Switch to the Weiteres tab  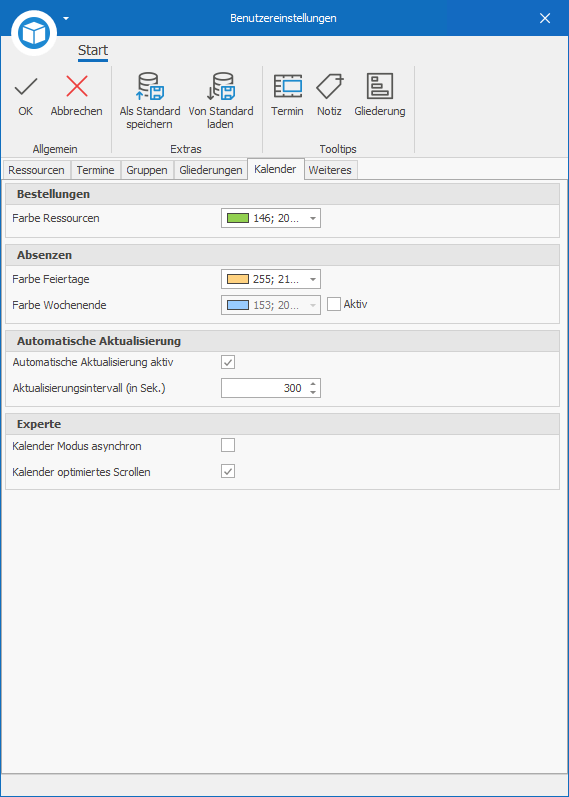pos(330,170)
